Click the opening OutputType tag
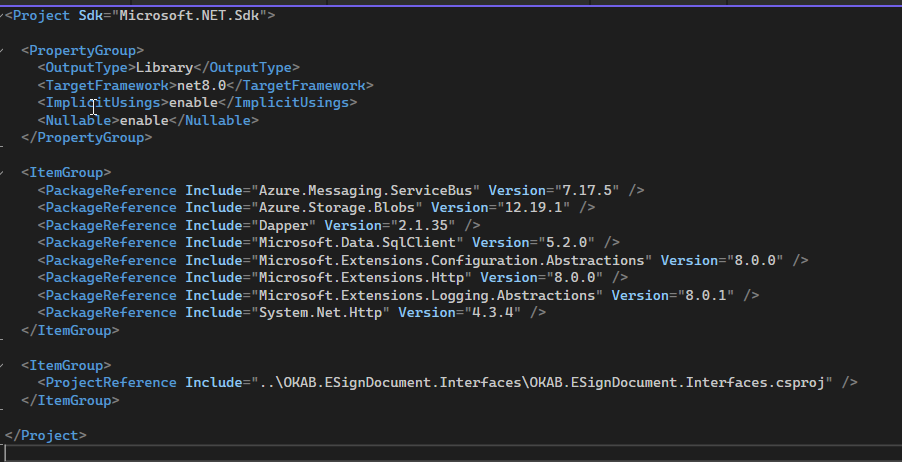This screenshot has height=462, width=902. [x=86, y=68]
